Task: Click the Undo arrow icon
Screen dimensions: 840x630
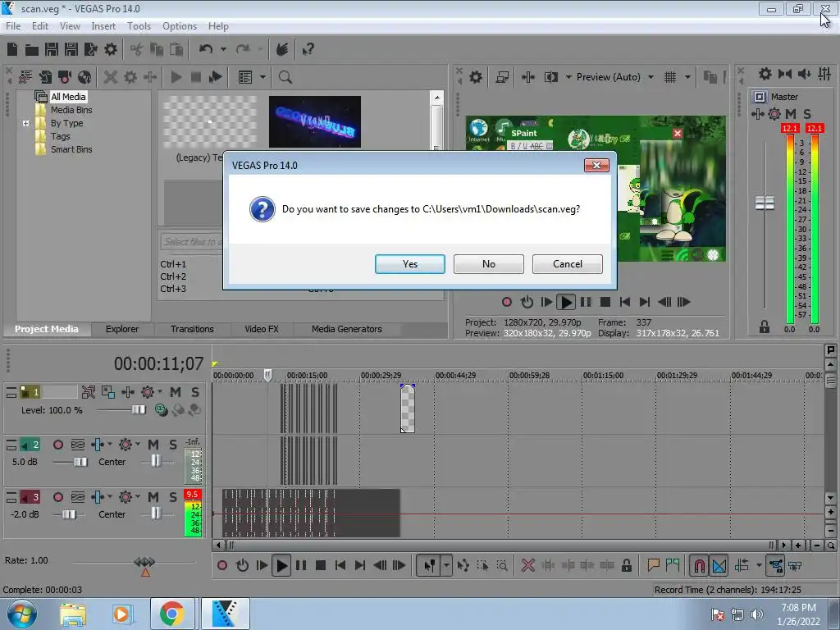Action: (205, 49)
